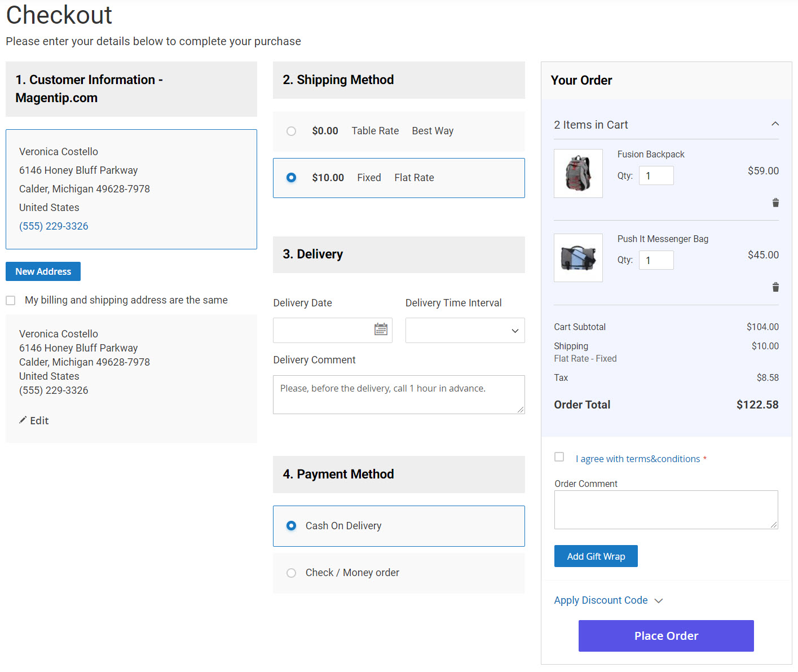The image size is (798, 672).
Task: Select the Flat Rate $10.00 shipping option
Action: click(291, 177)
